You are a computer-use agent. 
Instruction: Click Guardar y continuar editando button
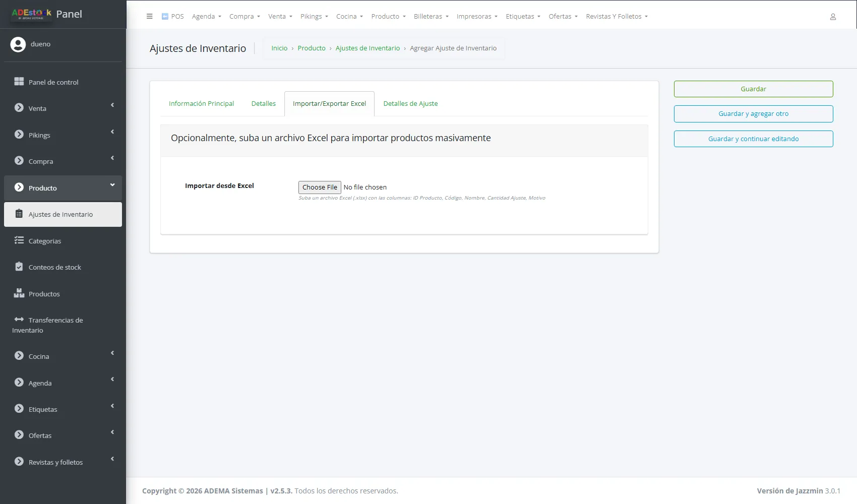click(753, 139)
